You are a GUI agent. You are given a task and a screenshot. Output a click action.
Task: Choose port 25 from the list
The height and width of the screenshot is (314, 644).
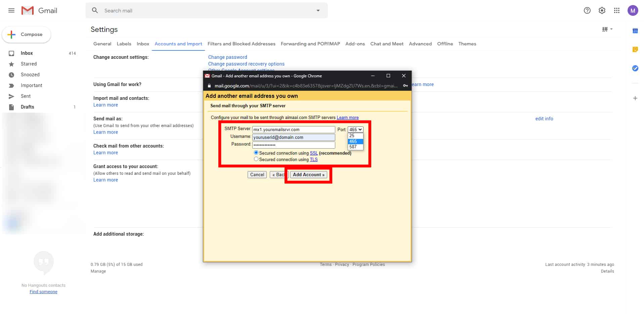coord(355,135)
